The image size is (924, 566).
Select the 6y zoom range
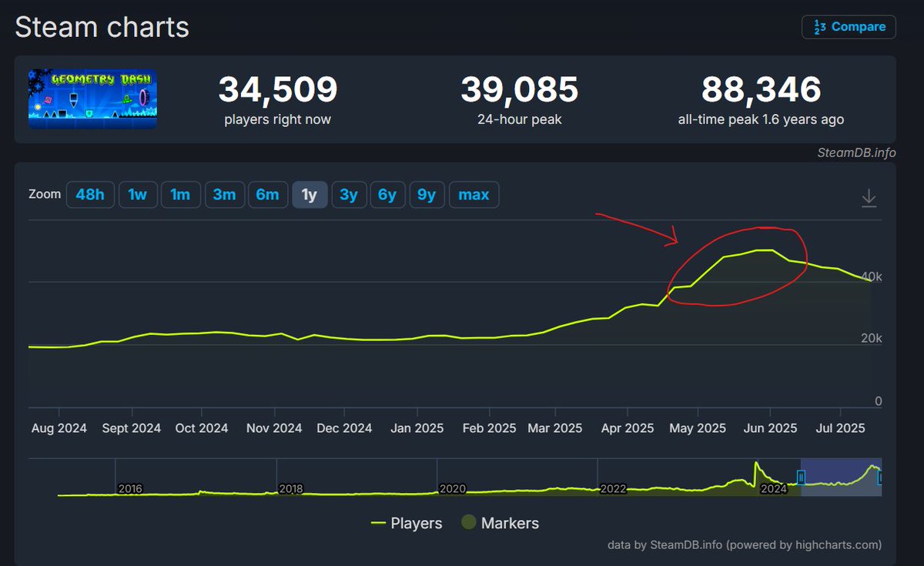point(387,195)
